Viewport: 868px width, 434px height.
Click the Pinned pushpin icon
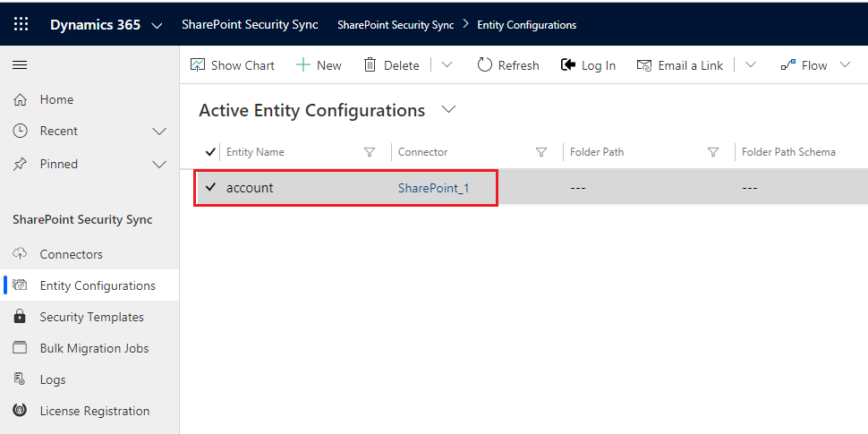pyautogui.click(x=20, y=164)
